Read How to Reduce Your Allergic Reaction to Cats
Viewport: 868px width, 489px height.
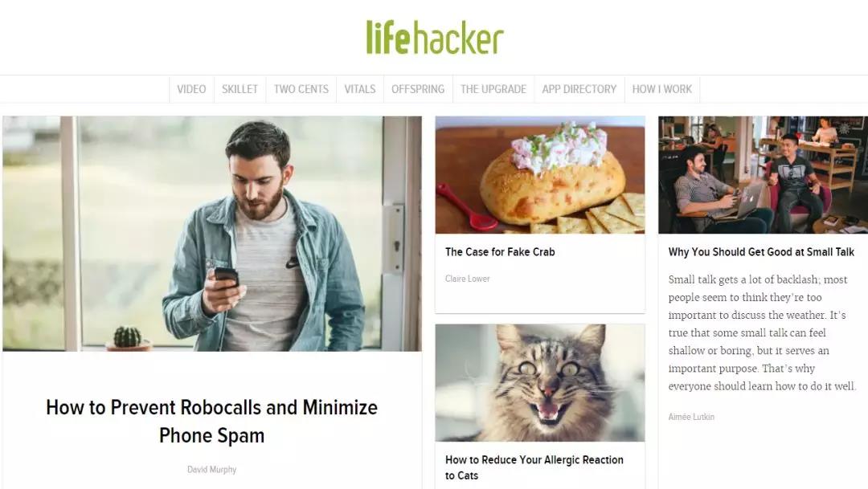click(534, 467)
